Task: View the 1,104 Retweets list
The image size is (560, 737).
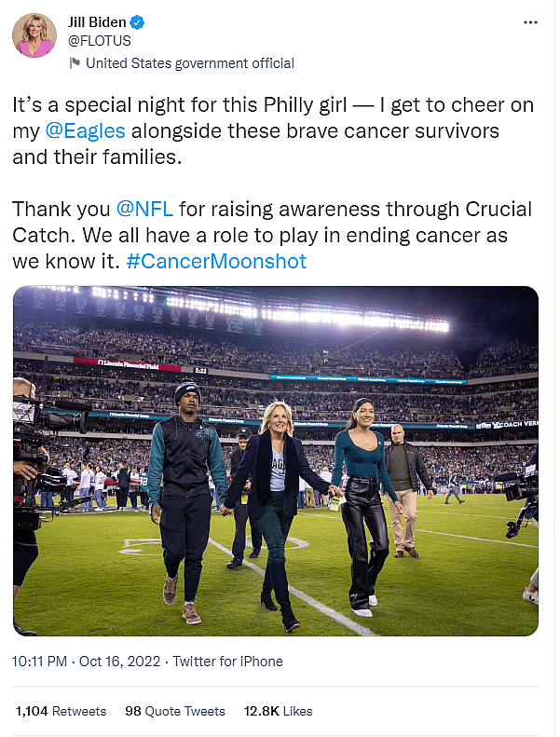Action: (x=61, y=711)
